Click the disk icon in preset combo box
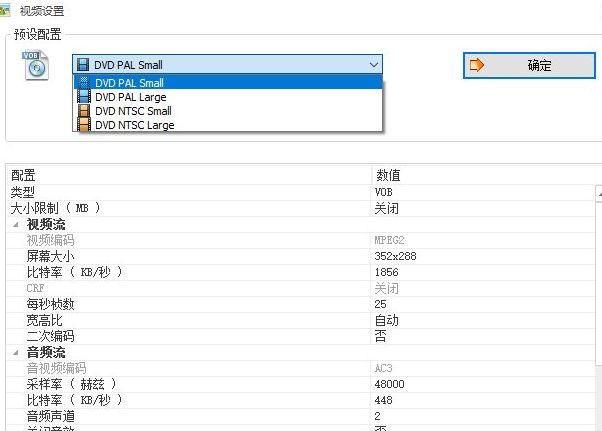This screenshot has height=431, width=602. coord(82,65)
